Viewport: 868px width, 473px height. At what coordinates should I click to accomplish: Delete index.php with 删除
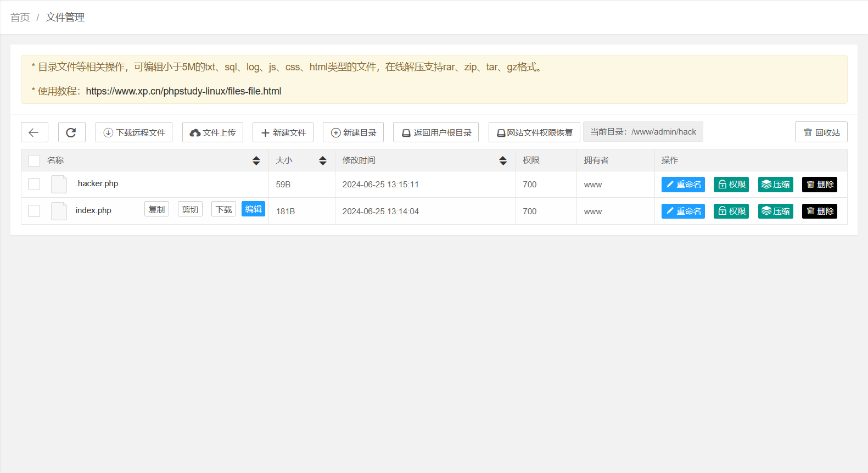pyautogui.click(x=820, y=211)
